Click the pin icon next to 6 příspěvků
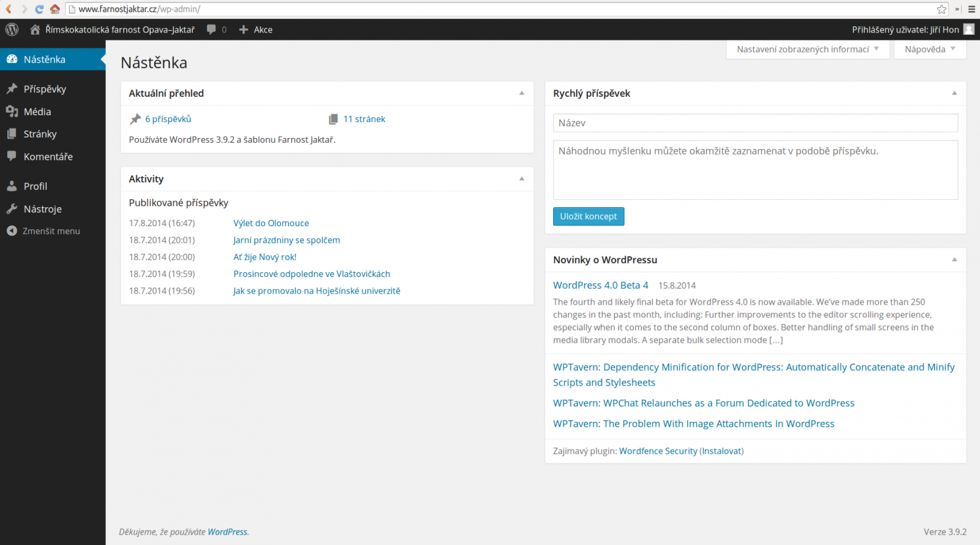The height and width of the screenshot is (545, 980). 135,119
